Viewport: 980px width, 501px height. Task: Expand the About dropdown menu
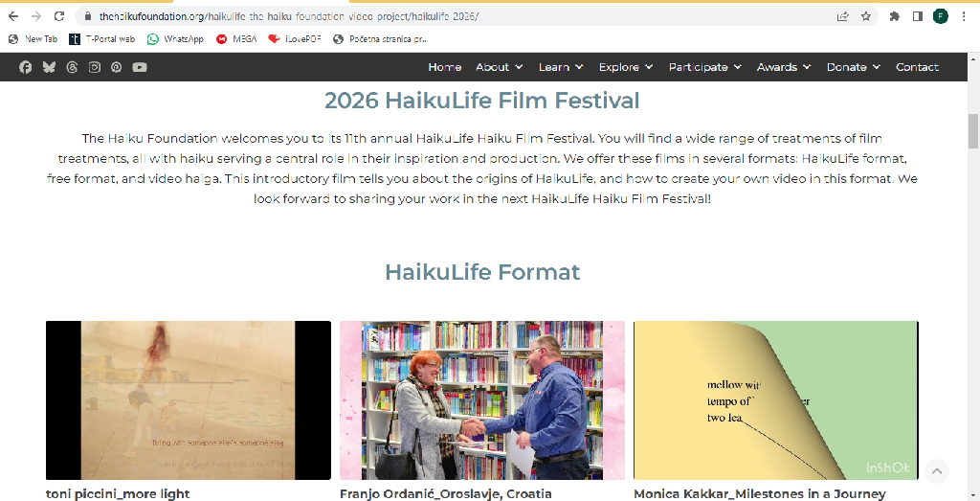[x=499, y=67]
